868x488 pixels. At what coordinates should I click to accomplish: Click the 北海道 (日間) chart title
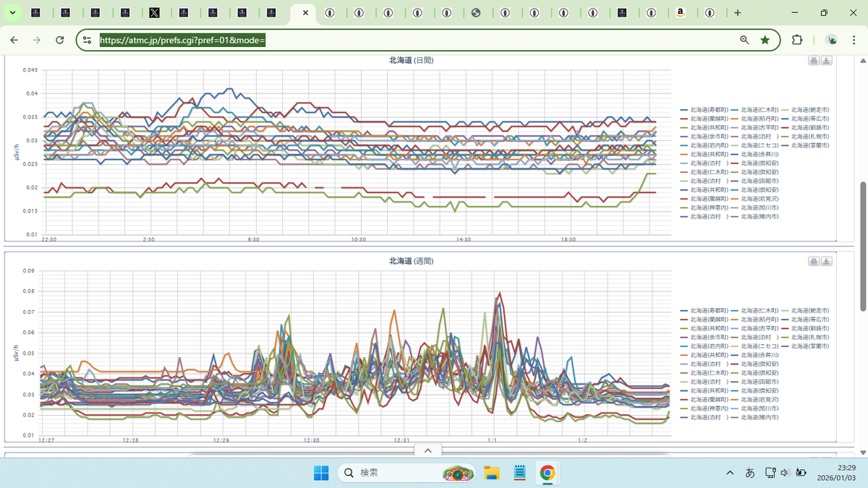(411, 61)
